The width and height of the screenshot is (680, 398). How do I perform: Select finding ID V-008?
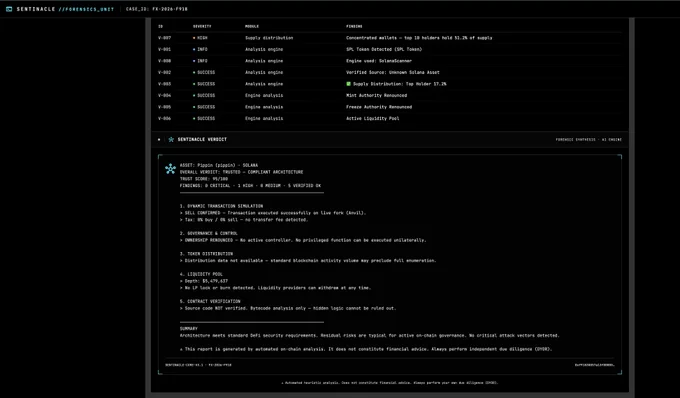164,61
